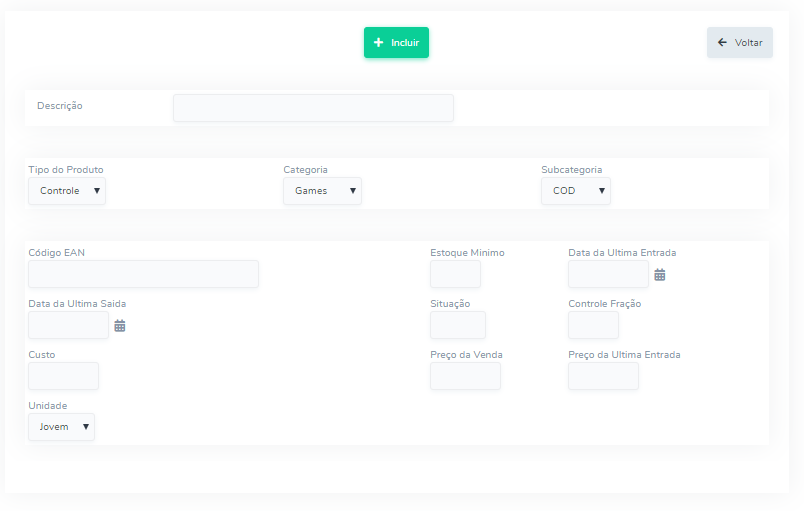
Task: Open the Subcategoria dropdown showing COD
Action: [x=575, y=191]
